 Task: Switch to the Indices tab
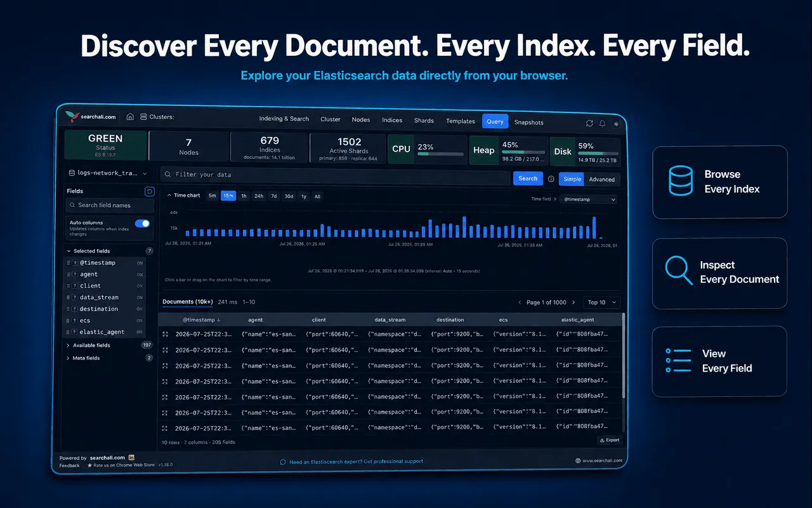click(x=392, y=120)
